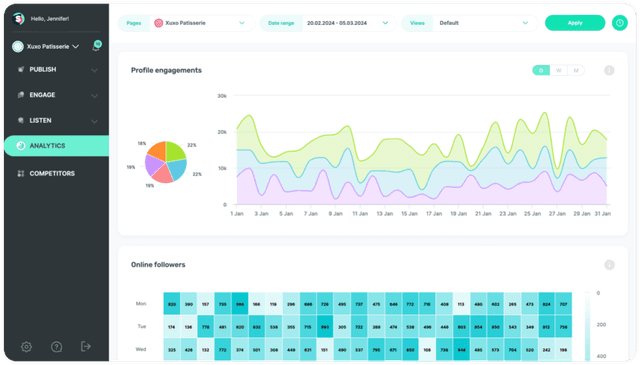
Task: Open the PUBLISH menu item
Action: 56,69
